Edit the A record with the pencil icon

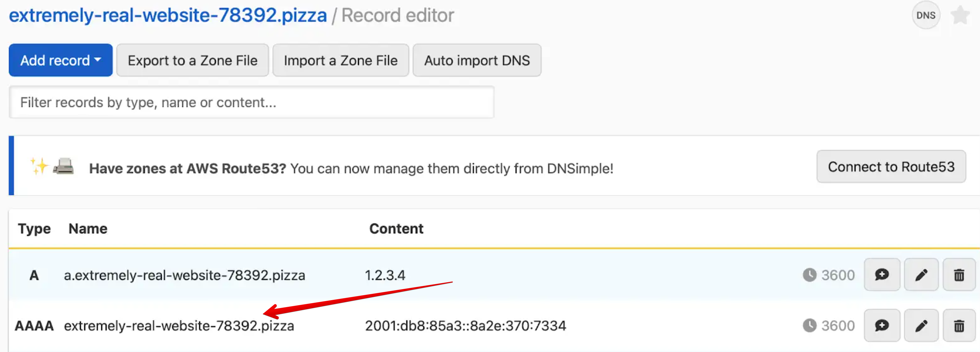point(921,275)
